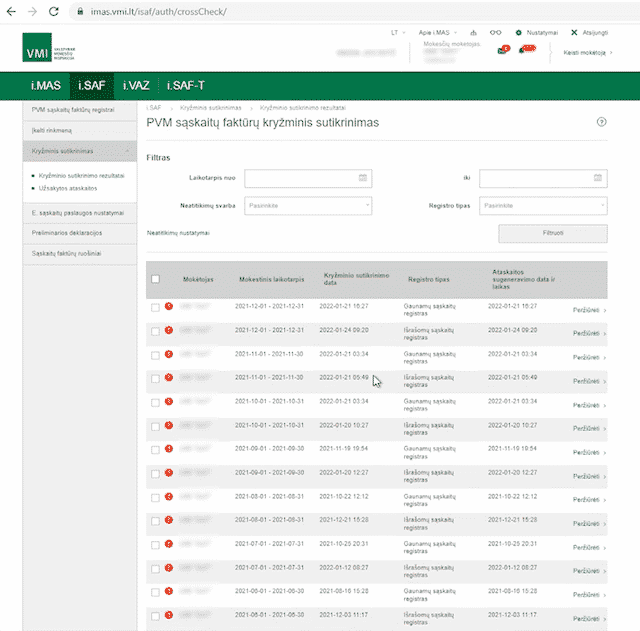Open calendar icon in the iki field
Screen dimensions: 640x631
pos(598,179)
